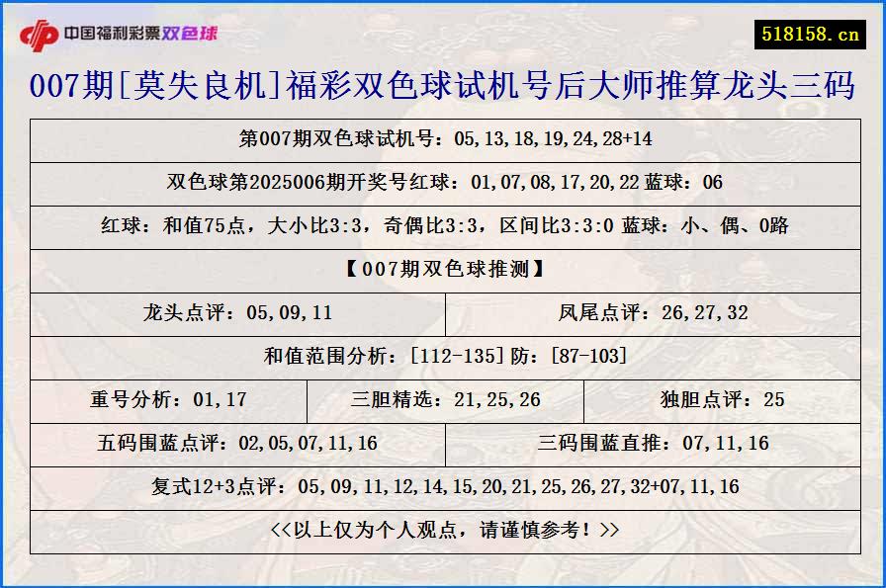
Task: Click the 2025006期开奖号 result row
Action: 443,182
